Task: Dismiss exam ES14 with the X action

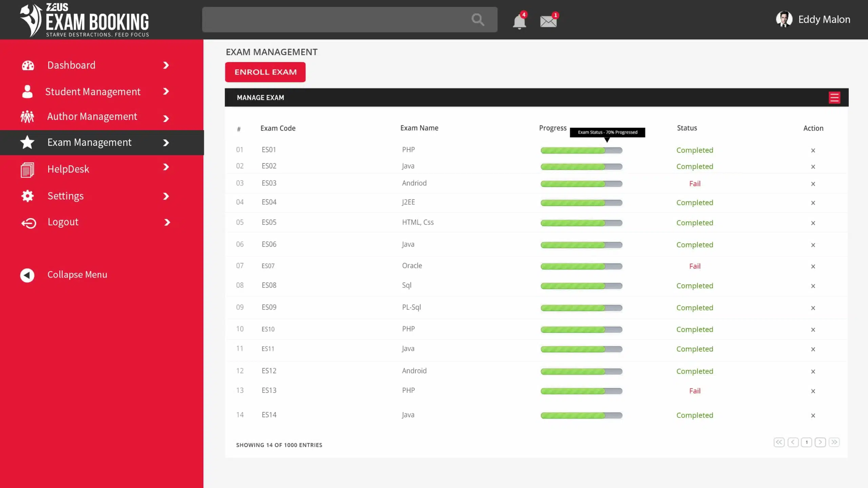Action: [x=813, y=415]
